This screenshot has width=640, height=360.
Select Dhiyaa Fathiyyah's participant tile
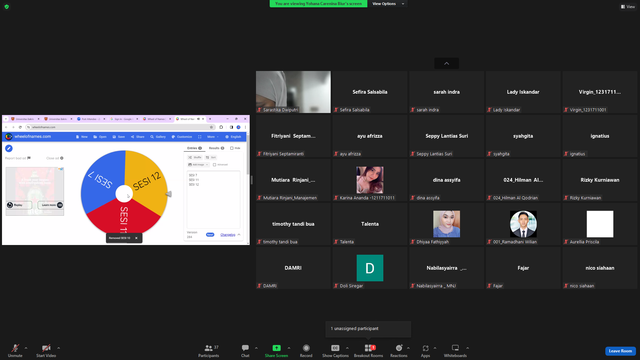pyautogui.click(x=447, y=224)
